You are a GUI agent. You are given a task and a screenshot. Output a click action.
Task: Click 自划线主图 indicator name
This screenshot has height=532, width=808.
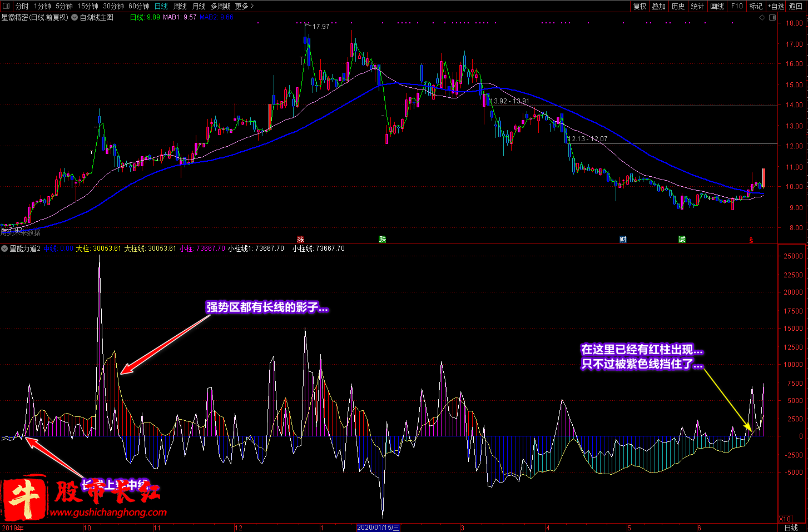pyautogui.click(x=97, y=17)
